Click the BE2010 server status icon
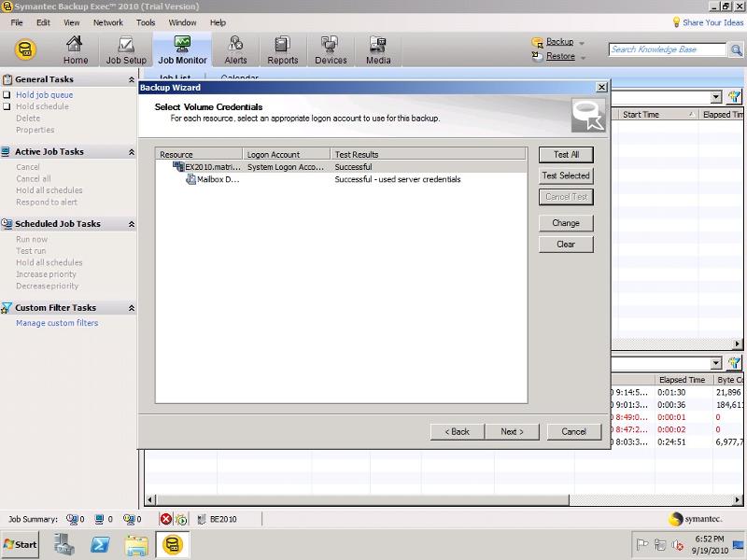Image resolution: width=747 pixels, height=560 pixels. 202,519
